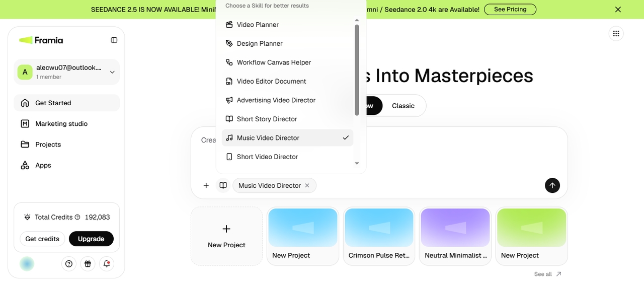Click the Video Planner clapperboard icon

(x=229, y=25)
